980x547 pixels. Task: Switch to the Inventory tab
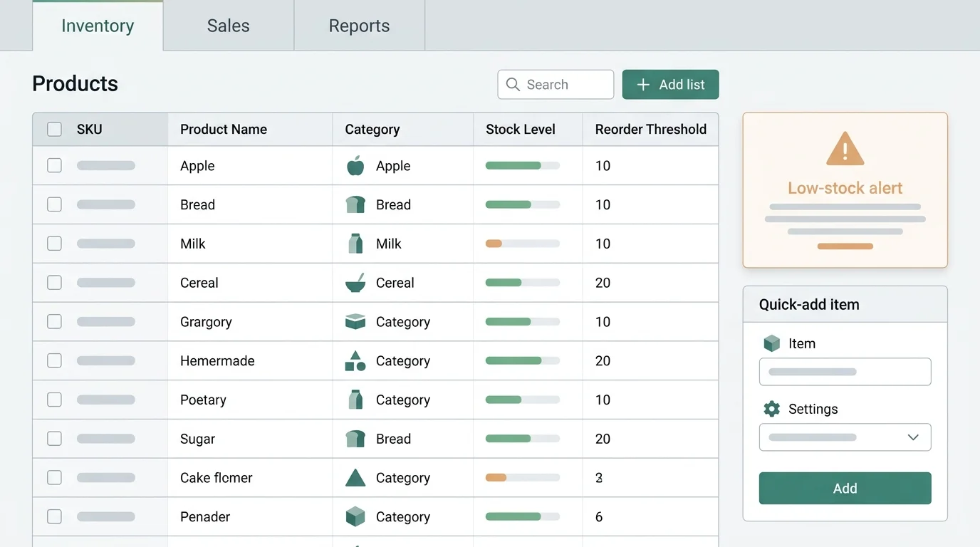[98, 26]
